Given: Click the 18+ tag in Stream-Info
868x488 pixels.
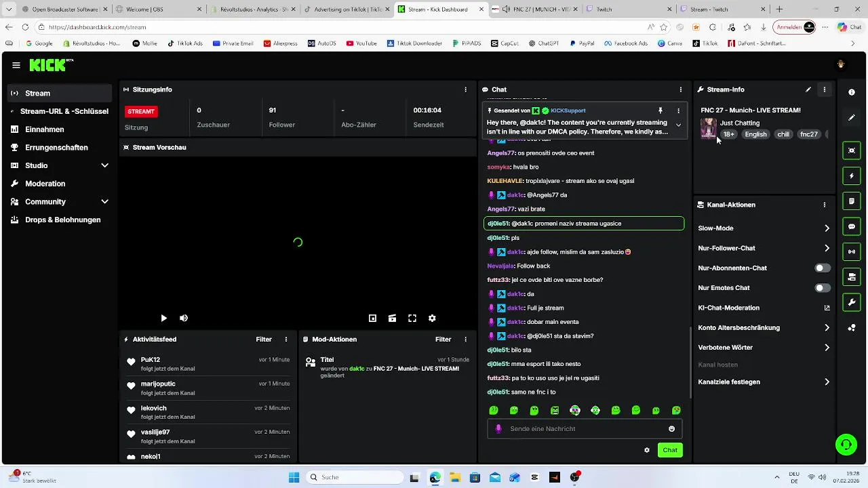Looking at the screenshot, I should (x=729, y=134).
